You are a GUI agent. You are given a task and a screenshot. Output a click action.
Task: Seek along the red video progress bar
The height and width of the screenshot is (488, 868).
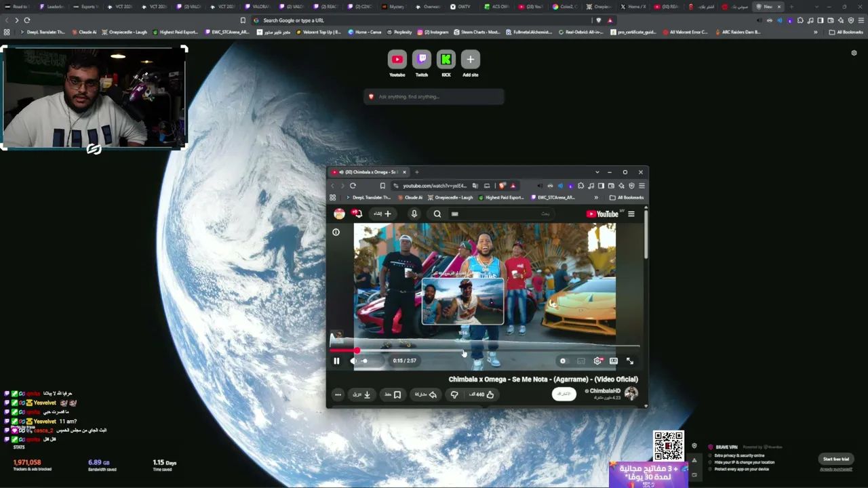click(485, 350)
